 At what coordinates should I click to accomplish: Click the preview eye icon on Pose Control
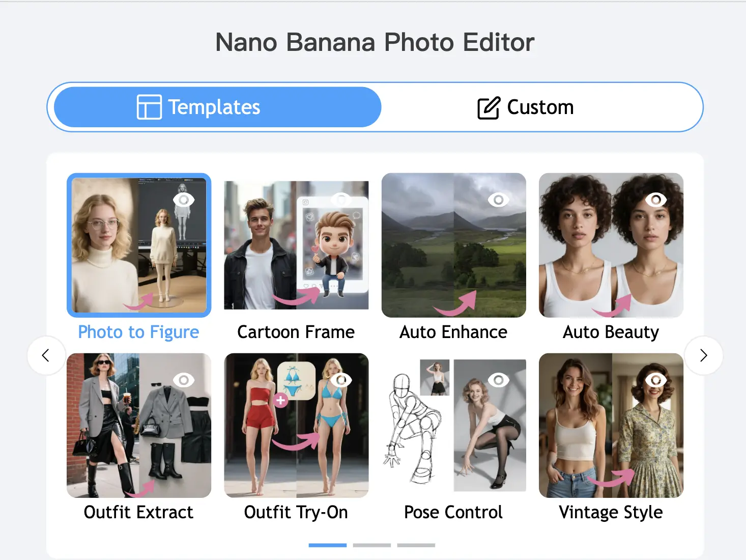tap(499, 379)
